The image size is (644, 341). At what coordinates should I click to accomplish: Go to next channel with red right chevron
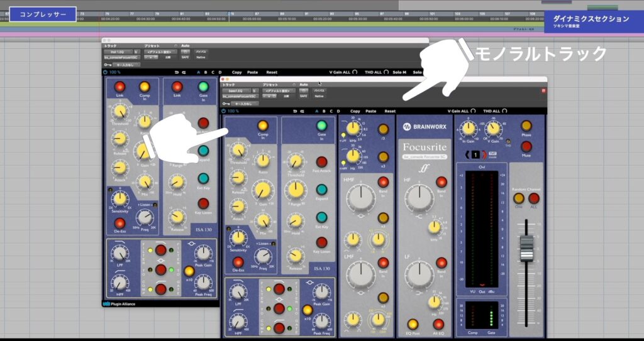tap(484, 154)
